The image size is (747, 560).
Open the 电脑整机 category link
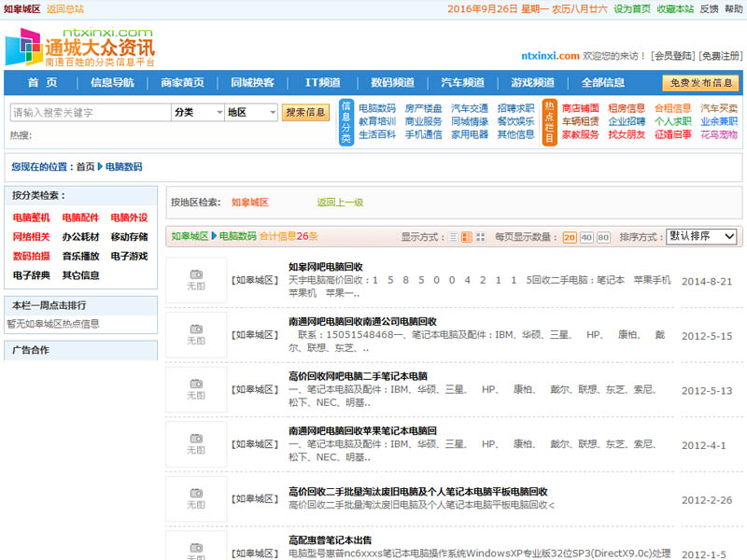tap(31, 217)
